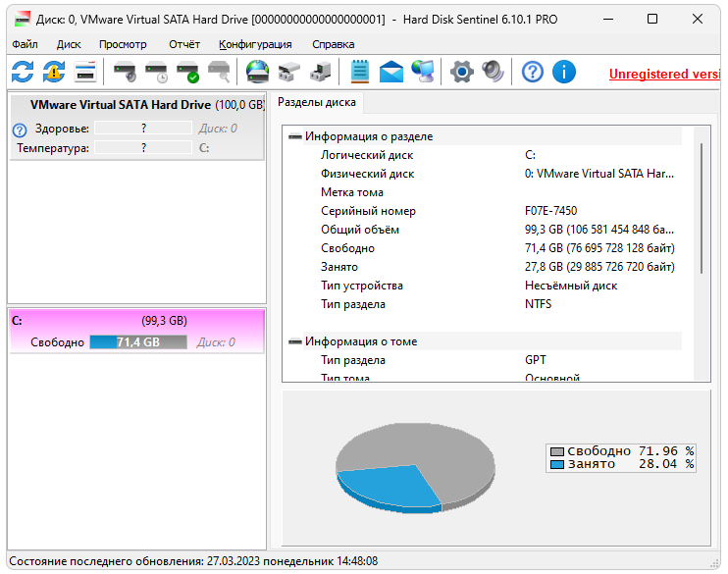Click the blue envelope mail icon

pyautogui.click(x=391, y=72)
